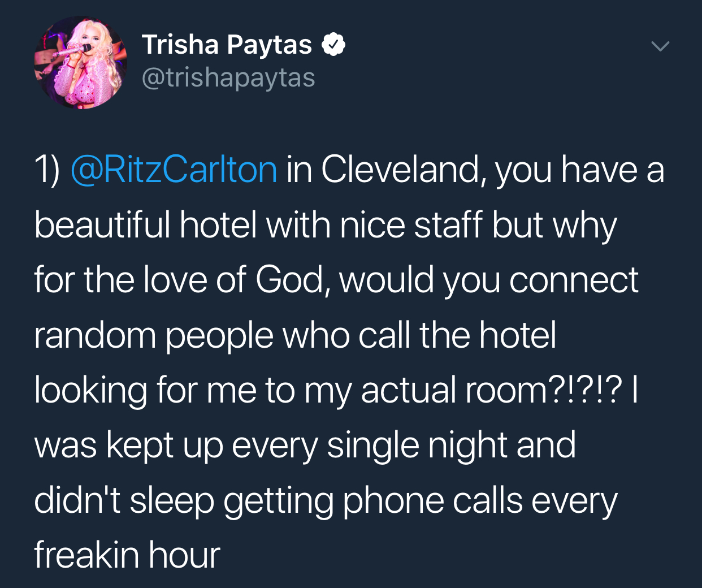Expand the tweet options chevron
Screen dimensions: 702x588
click(x=660, y=46)
